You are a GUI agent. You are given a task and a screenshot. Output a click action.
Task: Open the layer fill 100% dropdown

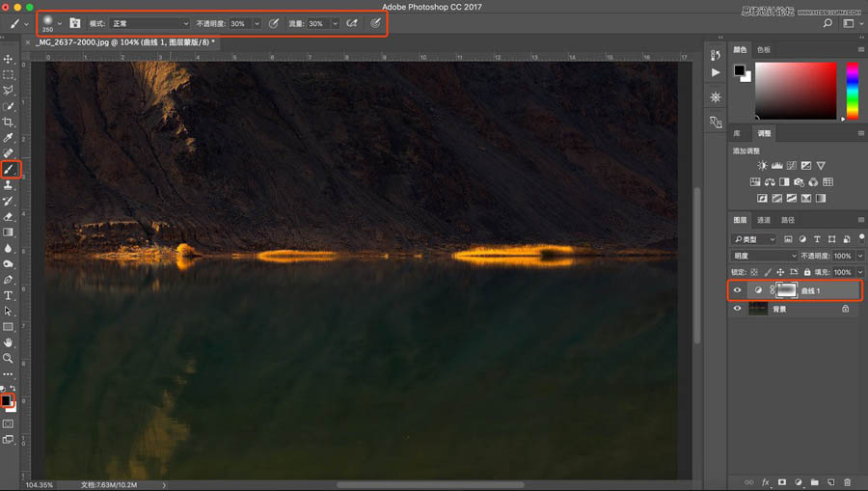[x=860, y=272]
